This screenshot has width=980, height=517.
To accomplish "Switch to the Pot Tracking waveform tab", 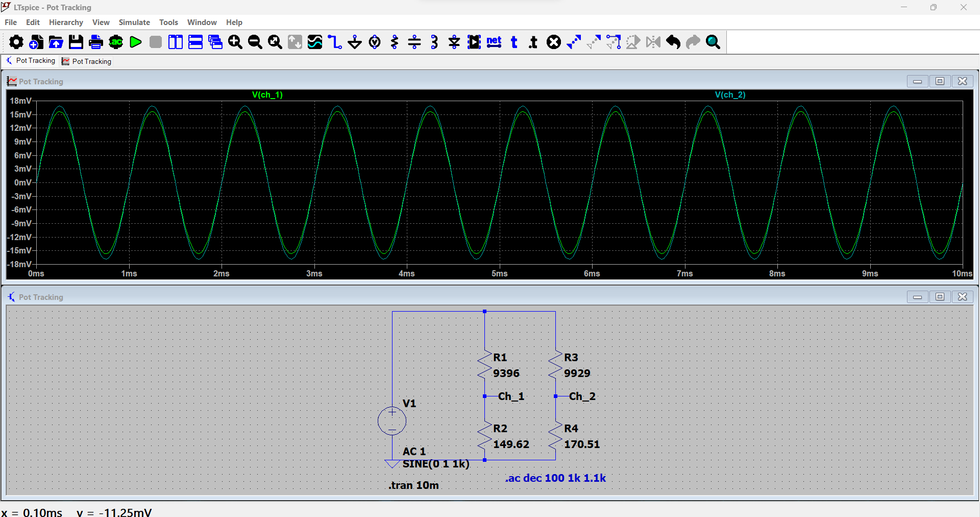I will [87, 61].
